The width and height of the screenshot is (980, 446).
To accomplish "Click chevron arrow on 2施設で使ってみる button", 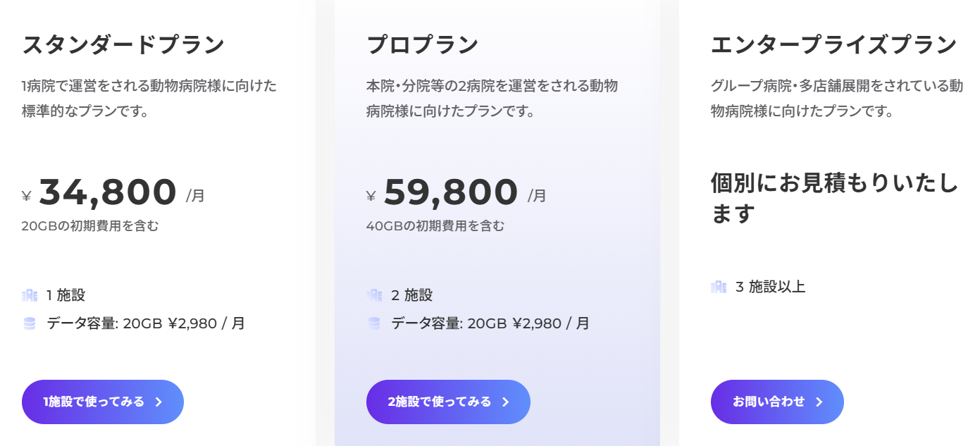I will pos(505,402).
